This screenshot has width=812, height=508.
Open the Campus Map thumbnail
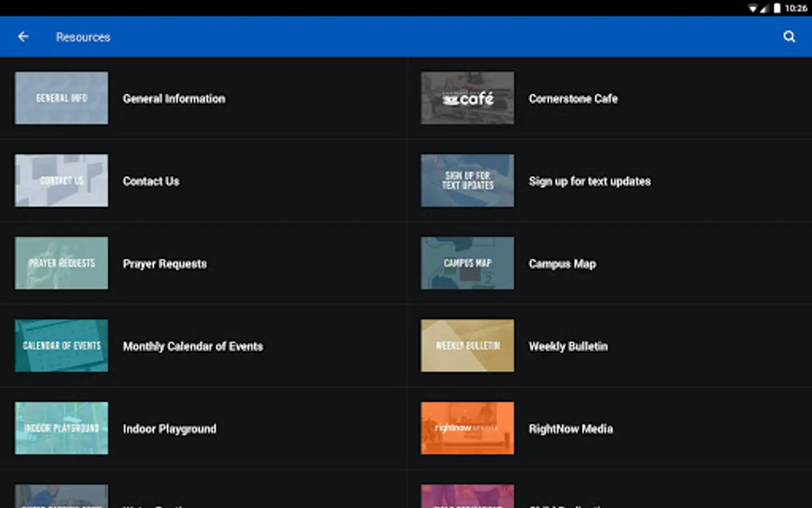point(467,263)
